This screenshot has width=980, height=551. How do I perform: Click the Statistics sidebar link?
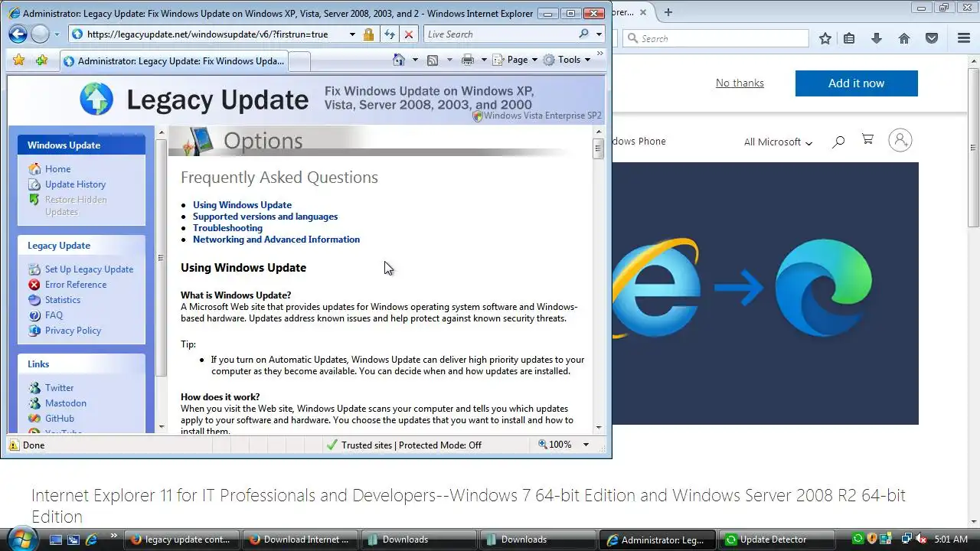coord(63,300)
